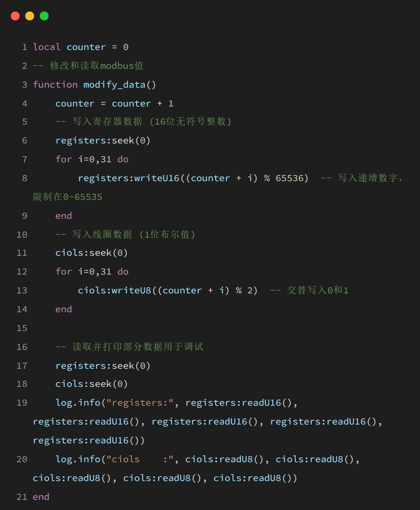Click the 'do' keyword on line 7
The width and height of the screenshot is (420, 510).
tap(123, 159)
